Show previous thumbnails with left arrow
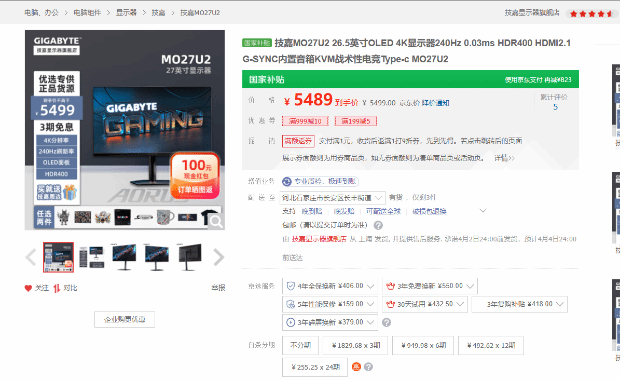Viewport: 620px width, 380px height. point(31,257)
